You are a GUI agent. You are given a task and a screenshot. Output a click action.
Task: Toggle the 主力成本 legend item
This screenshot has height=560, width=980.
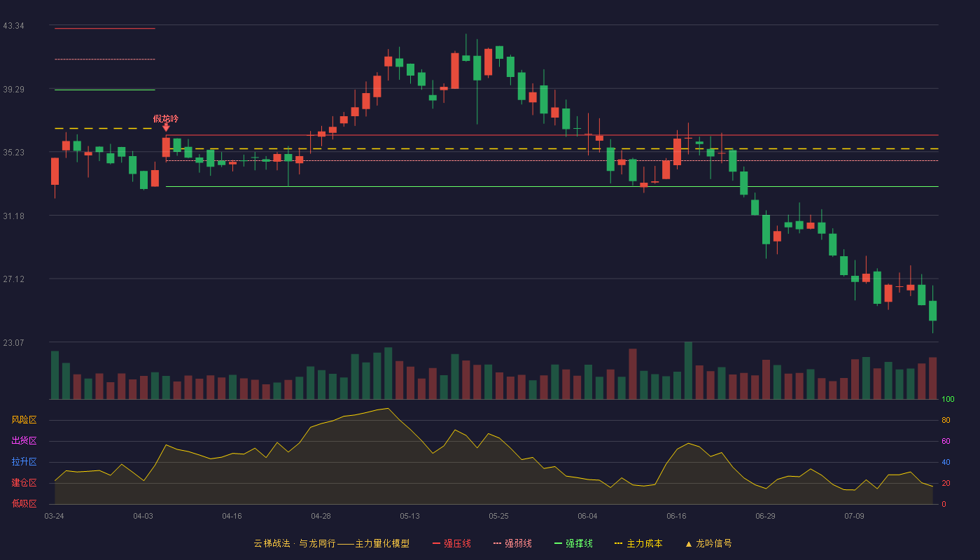click(x=638, y=543)
